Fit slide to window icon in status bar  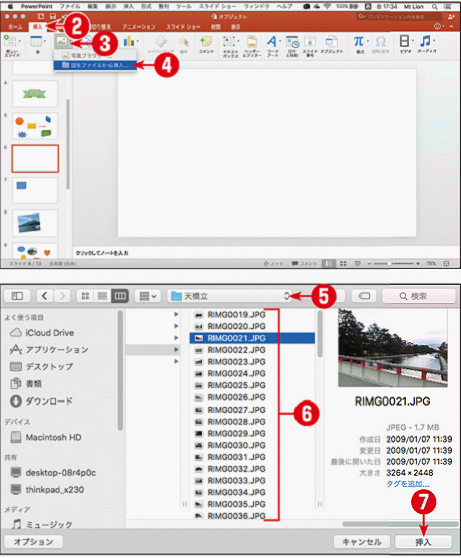point(446,263)
